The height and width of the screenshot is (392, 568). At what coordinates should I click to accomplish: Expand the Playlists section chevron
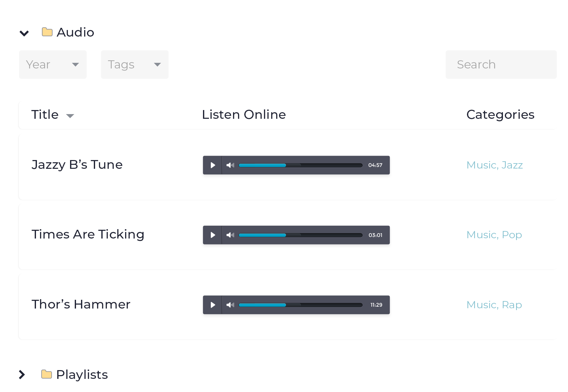tap(22, 374)
